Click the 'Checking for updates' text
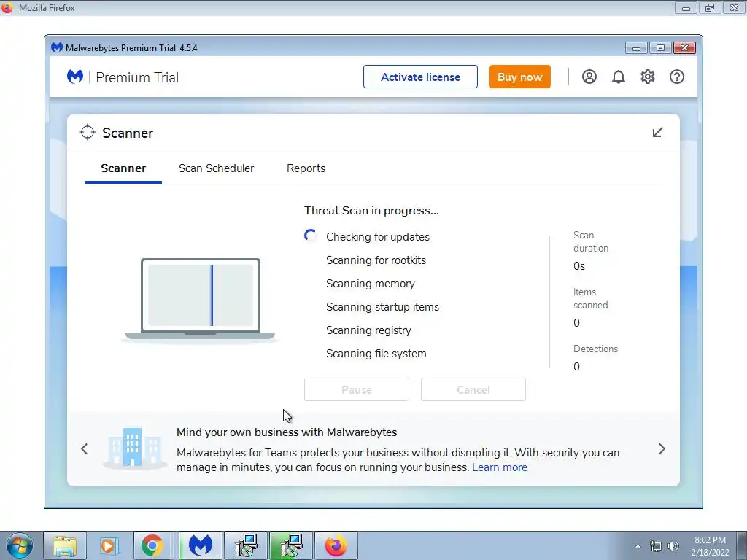The width and height of the screenshot is (747, 560). pyautogui.click(x=378, y=237)
